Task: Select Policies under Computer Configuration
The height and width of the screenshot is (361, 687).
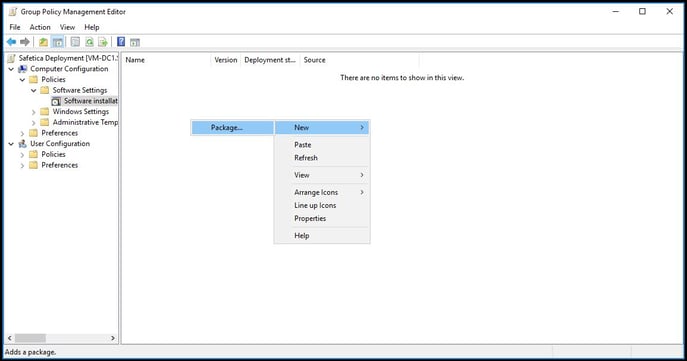Action: [53, 80]
